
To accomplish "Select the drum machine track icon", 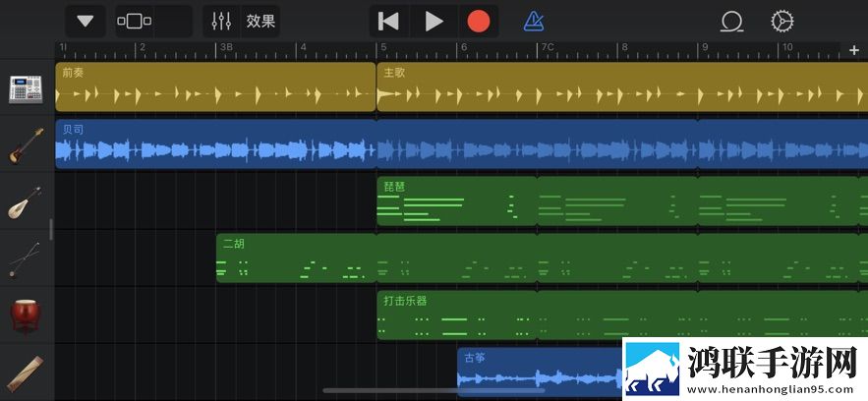I will [x=26, y=88].
